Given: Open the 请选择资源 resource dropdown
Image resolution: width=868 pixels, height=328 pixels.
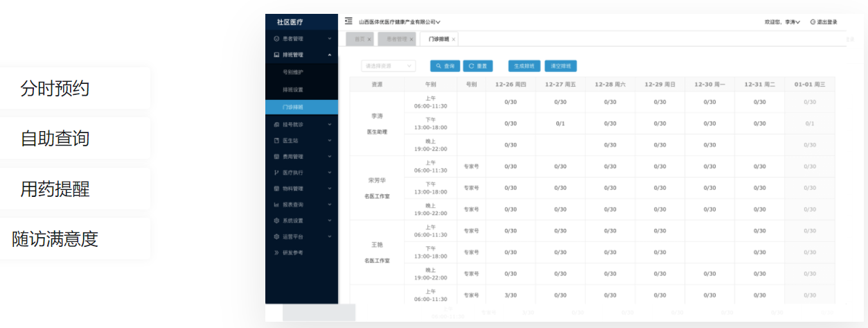Looking at the screenshot, I should click(x=389, y=66).
